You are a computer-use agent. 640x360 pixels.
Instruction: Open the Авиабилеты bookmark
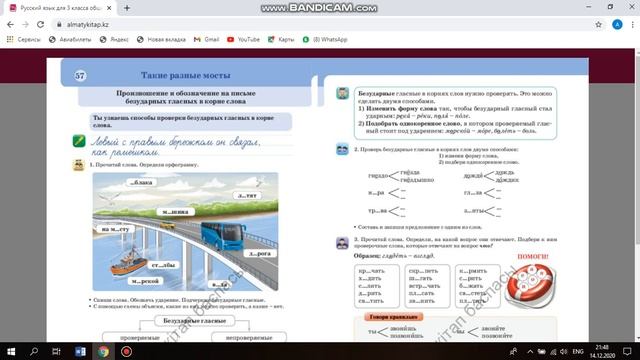tap(70, 40)
